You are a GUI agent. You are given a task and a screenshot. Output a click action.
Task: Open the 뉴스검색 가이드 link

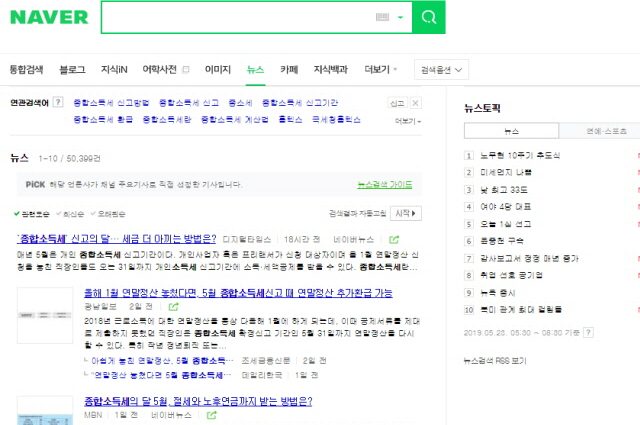tap(384, 184)
